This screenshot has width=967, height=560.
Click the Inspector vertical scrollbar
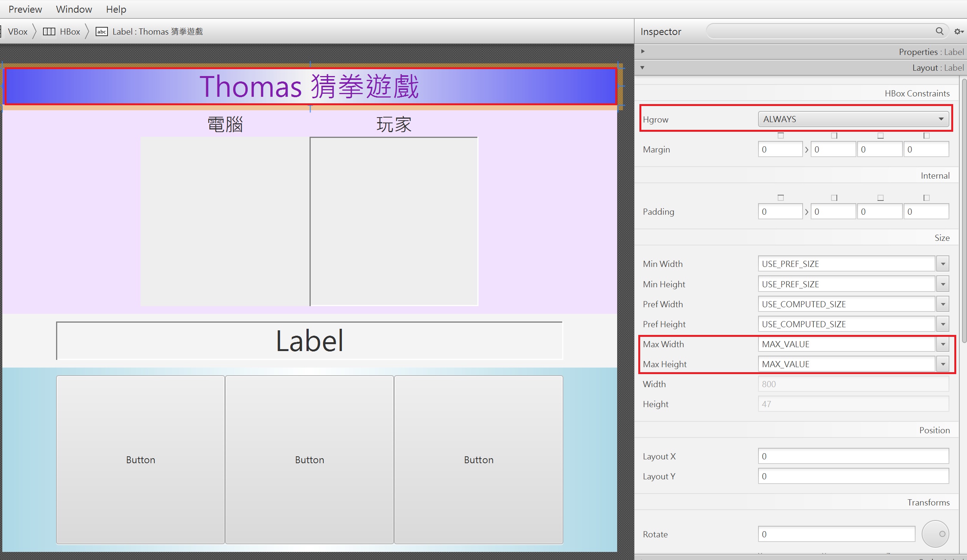[x=964, y=210]
